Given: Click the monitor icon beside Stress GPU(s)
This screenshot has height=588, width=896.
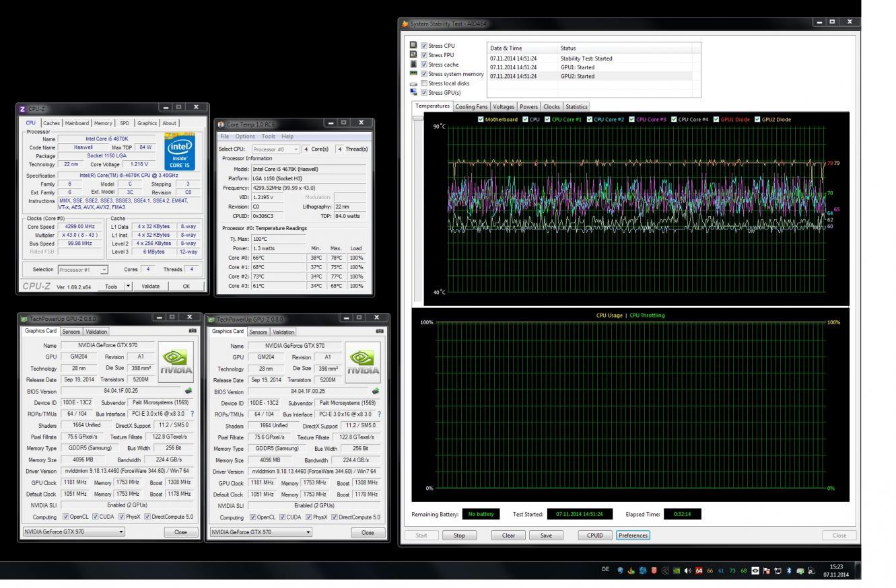Looking at the screenshot, I should 414,92.
